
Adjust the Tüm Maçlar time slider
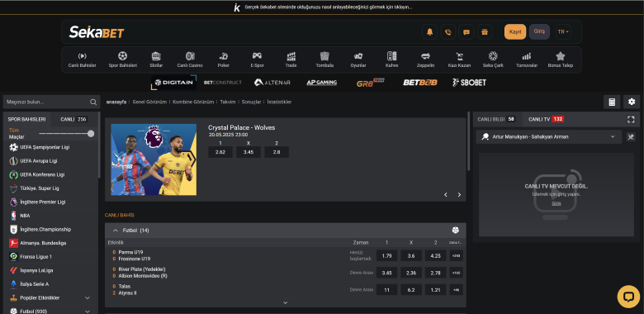tap(91, 134)
